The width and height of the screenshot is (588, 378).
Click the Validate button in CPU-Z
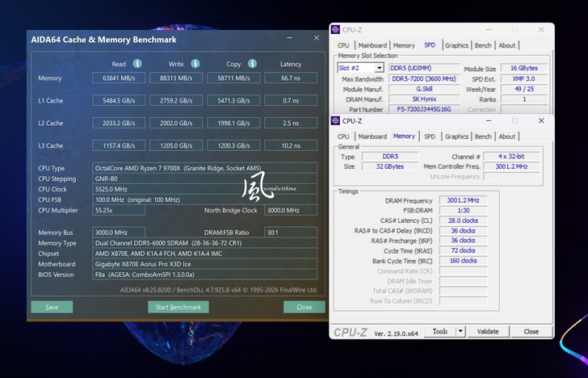[x=488, y=331]
